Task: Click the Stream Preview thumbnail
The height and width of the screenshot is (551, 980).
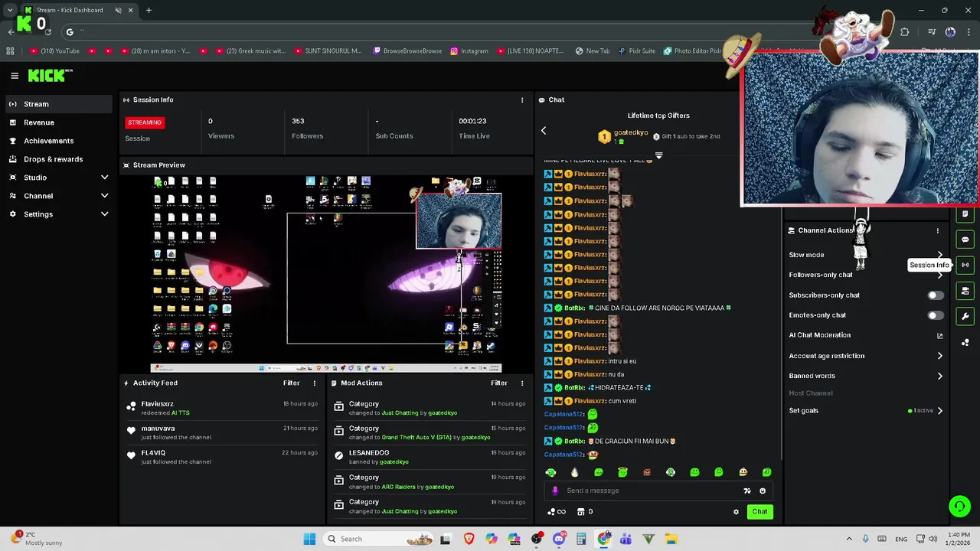Action: [x=326, y=273]
